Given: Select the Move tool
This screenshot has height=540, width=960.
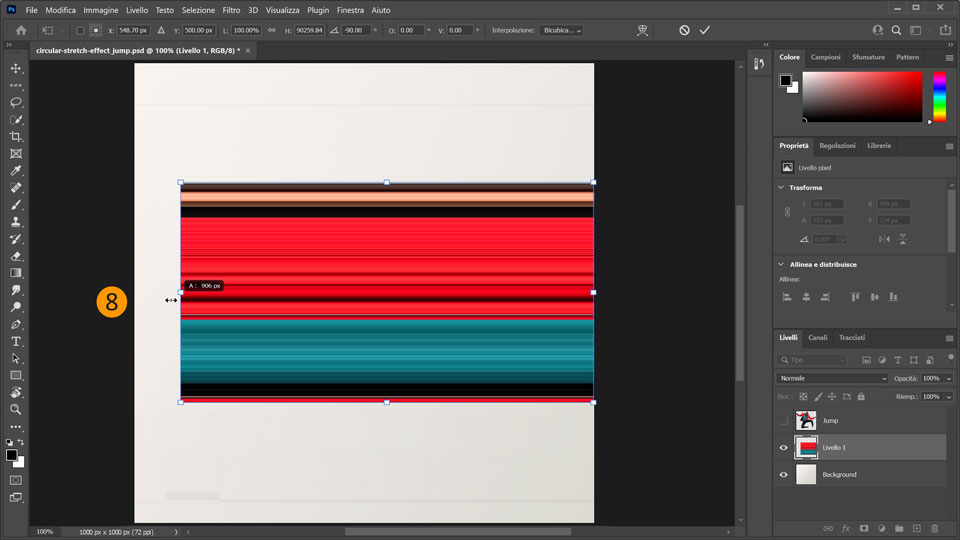Looking at the screenshot, I should (x=16, y=68).
